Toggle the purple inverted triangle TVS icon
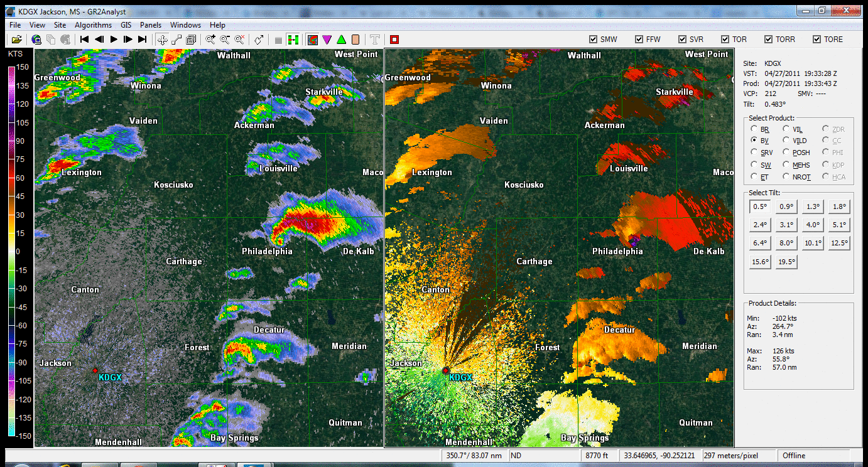868x467 pixels. pyautogui.click(x=327, y=40)
